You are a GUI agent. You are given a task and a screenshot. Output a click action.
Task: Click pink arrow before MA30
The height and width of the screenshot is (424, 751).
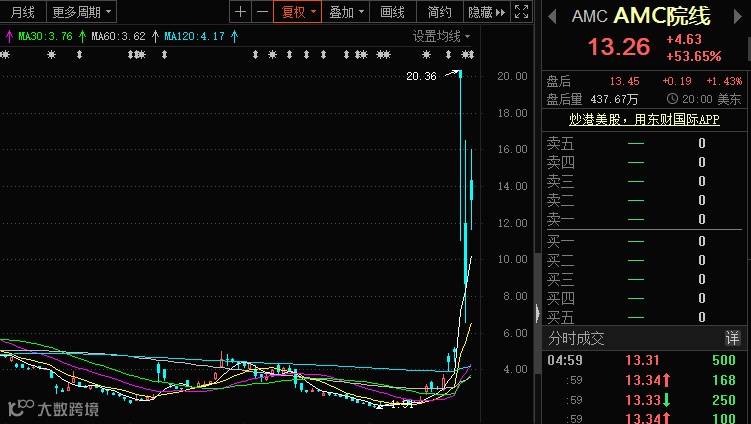[9, 36]
